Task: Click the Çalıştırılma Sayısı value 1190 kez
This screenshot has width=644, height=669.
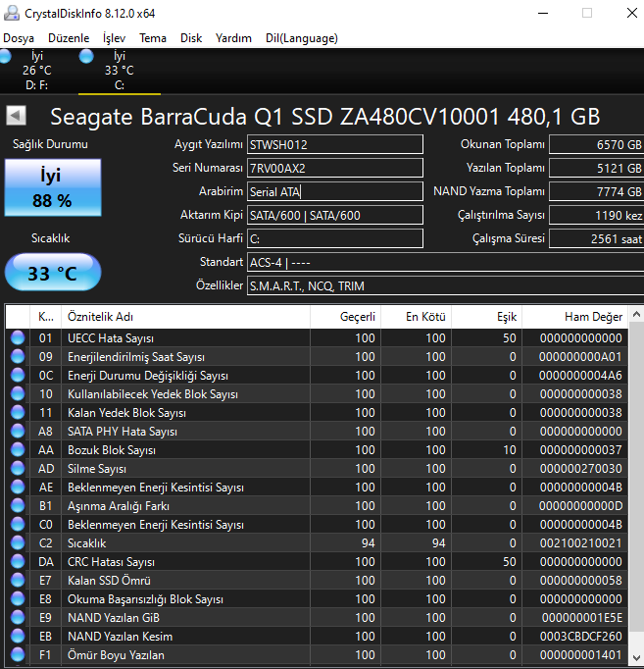Action: [596, 215]
